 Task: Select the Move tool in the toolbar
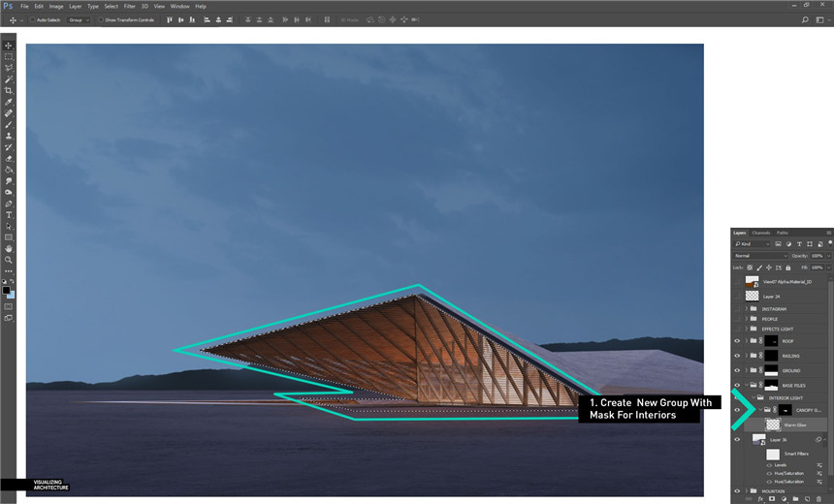pos(9,46)
